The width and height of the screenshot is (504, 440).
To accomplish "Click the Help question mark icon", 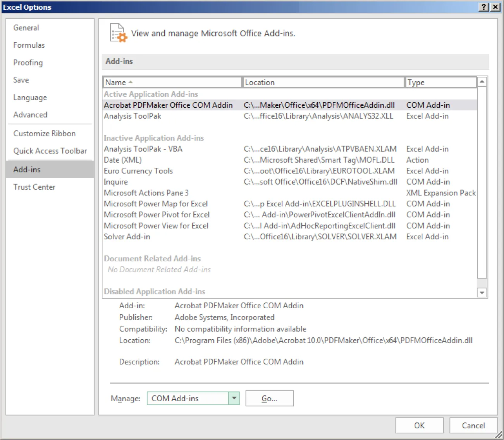I will [x=483, y=7].
